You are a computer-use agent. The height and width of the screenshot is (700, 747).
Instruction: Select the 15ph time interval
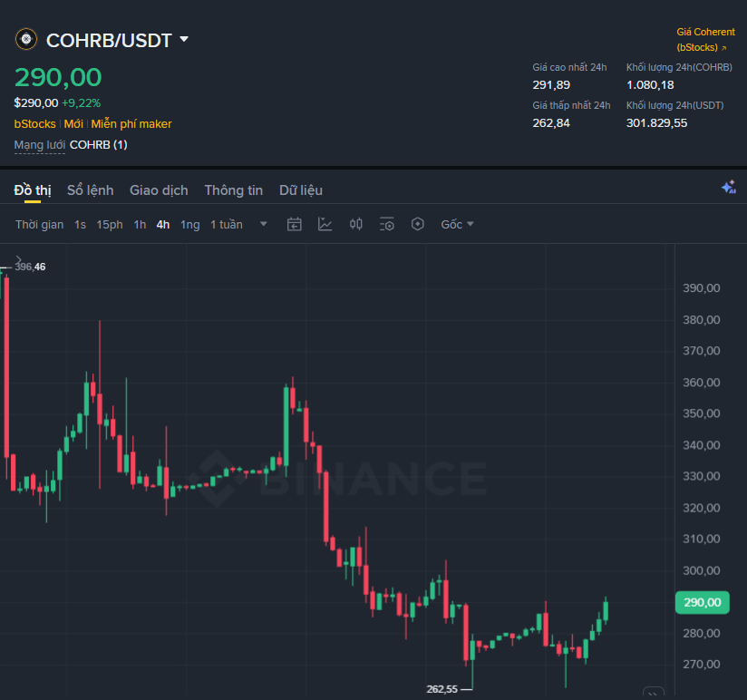pyautogui.click(x=110, y=225)
